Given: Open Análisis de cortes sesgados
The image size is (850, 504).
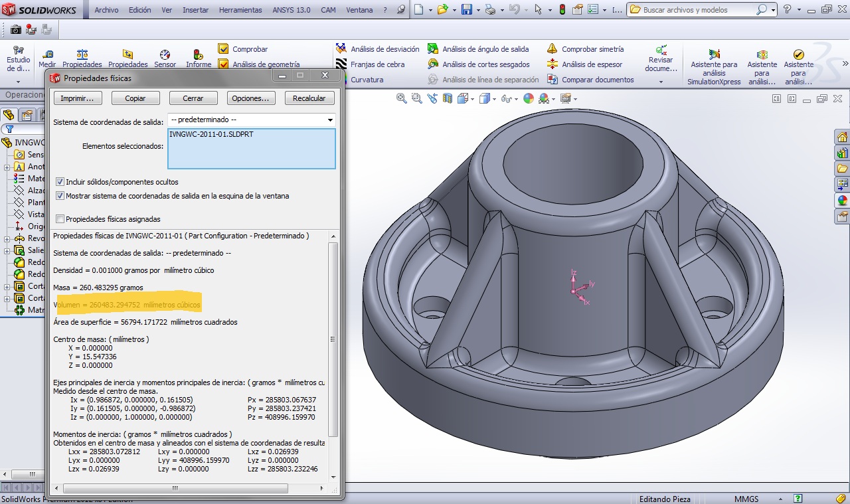Looking at the screenshot, I should point(479,64).
